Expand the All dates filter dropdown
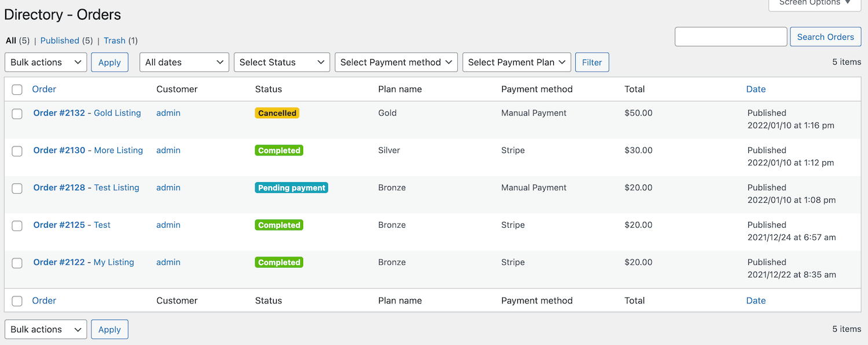Screen dimensions: 868x345 184,62
